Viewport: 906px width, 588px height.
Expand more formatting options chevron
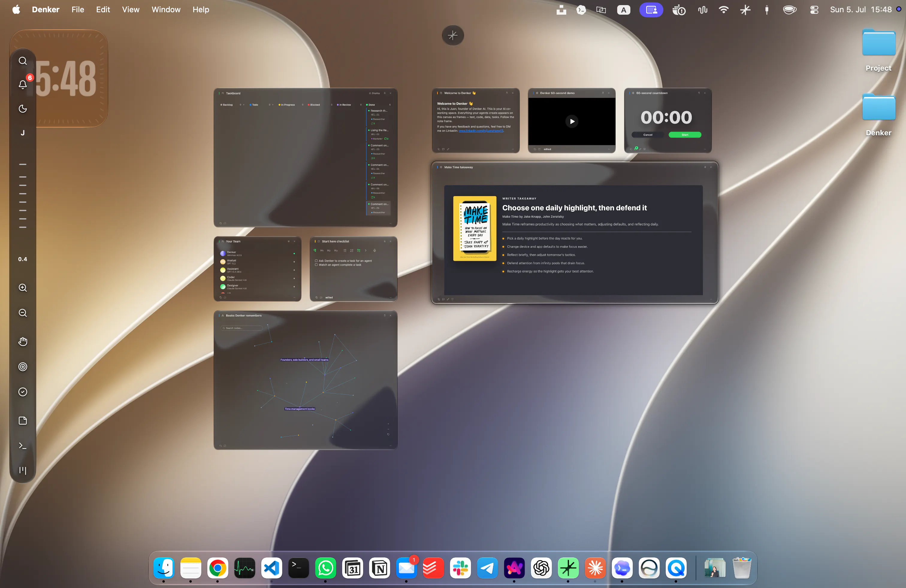pyautogui.click(x=366, y=250)
